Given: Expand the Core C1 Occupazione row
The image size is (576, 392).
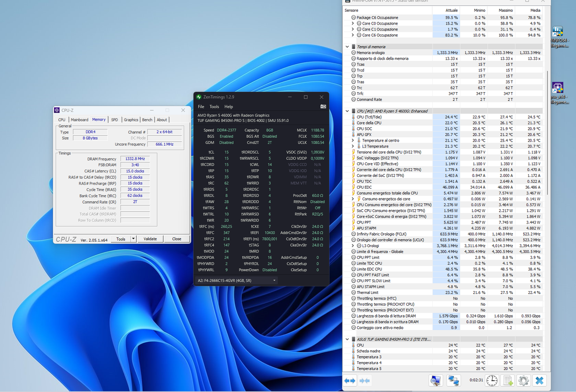Looking at the screenshot, I should click(352, 29).
